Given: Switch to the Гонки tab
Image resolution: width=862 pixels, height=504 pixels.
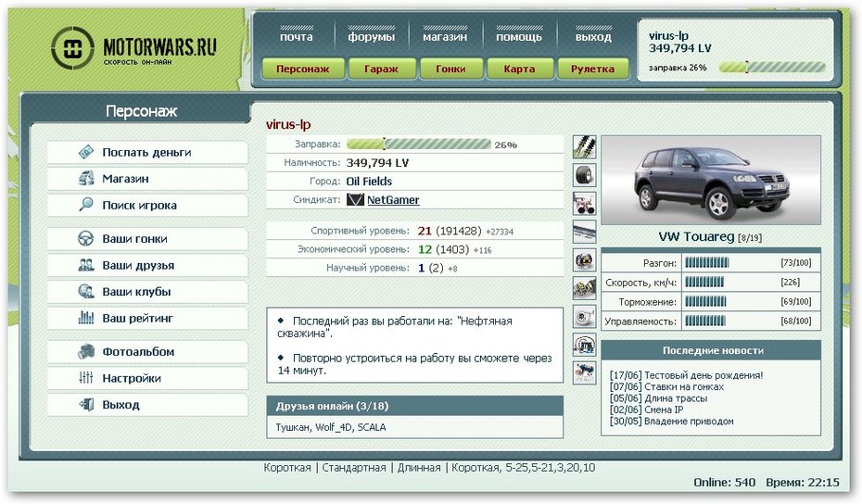Looking at the screenshot, I should coord(450,69).
